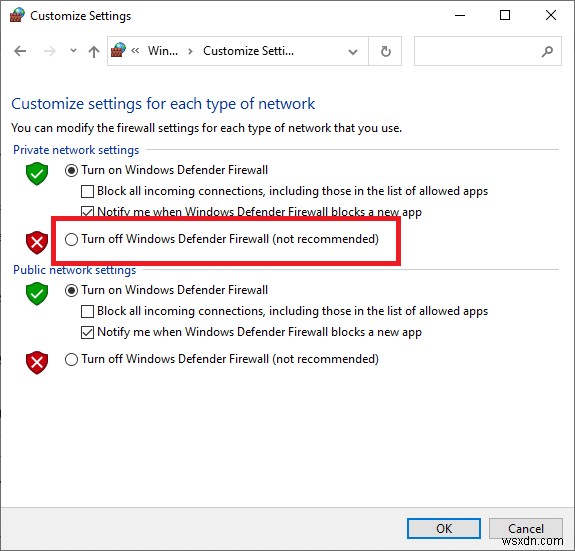This screenshot has width=575, height=551.
Task: Click the Cancel button
Action: (526, 528)
